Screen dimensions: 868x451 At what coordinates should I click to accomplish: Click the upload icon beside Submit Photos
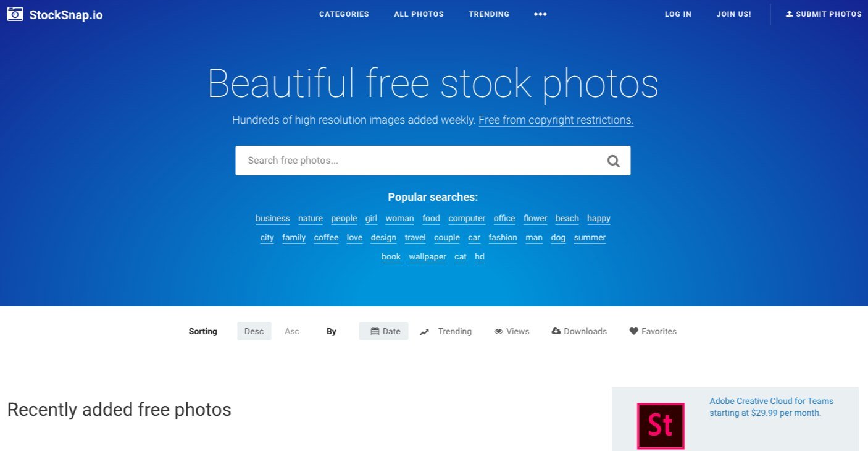[789, 14]
